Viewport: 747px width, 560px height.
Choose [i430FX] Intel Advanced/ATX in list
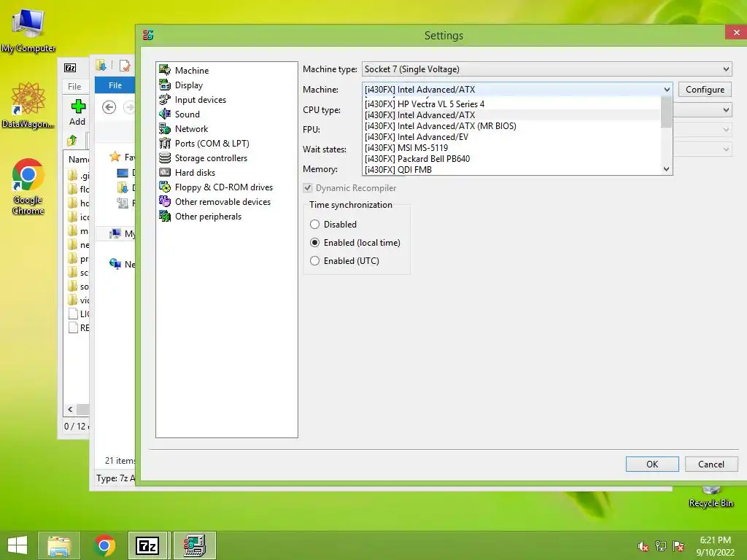(x=513, y=115)
